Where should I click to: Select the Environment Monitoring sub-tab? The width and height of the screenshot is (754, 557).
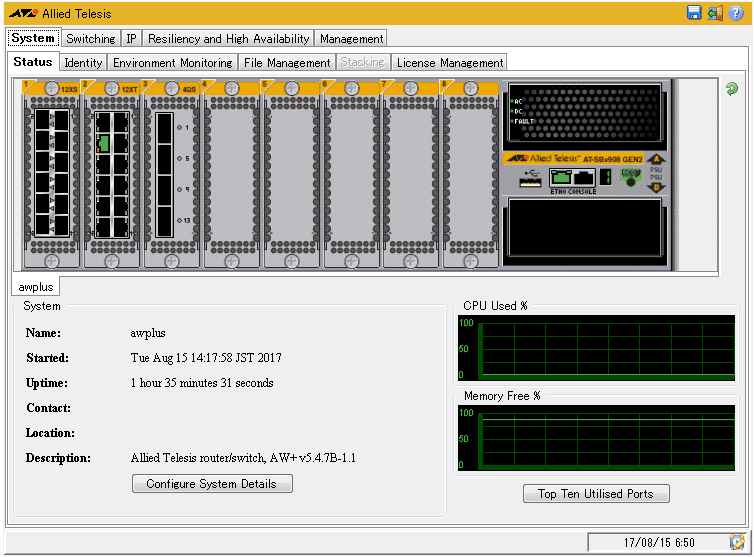(173, 63)
